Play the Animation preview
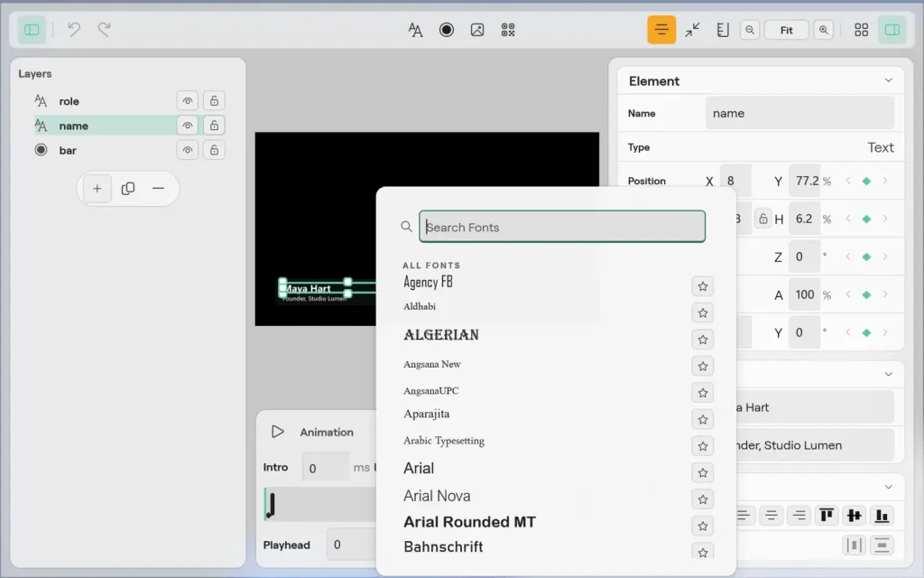Viewport: 924px width, 578px height. [x=278, y=432]
